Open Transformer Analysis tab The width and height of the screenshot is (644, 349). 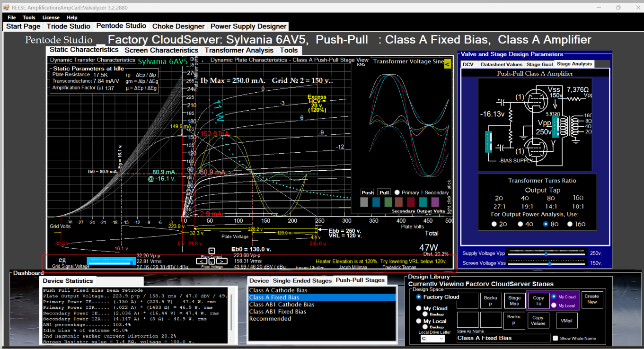pos(239,50)
